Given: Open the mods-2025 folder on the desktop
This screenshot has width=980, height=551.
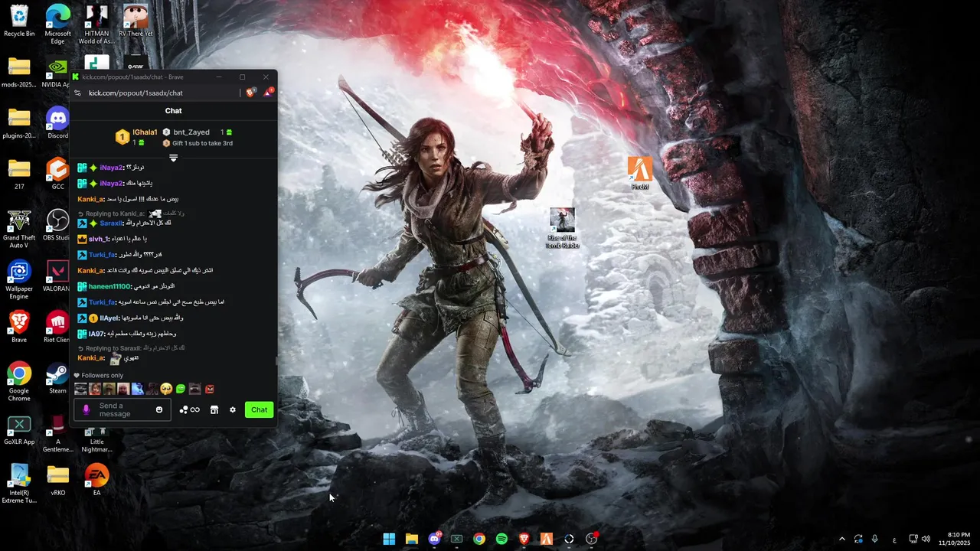Looking at the screenshot, I should [x=19, y=73].
